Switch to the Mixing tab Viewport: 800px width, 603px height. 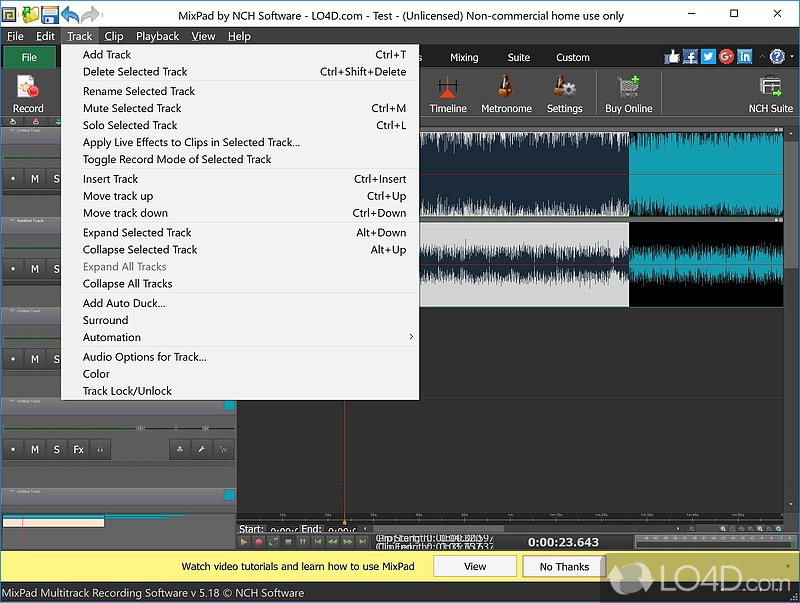coord(464,57)
